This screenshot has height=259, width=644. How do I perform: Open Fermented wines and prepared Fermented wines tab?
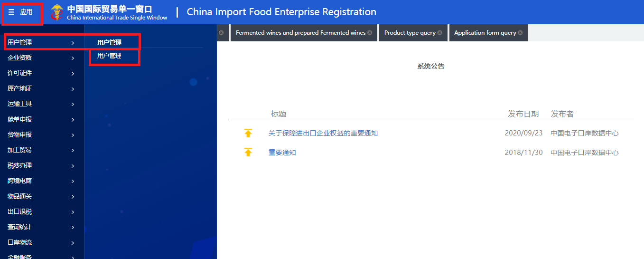pyautogui.click(x=300, y=33)
